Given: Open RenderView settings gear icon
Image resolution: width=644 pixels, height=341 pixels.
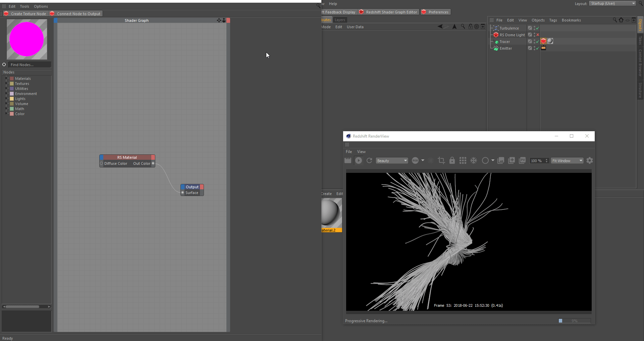Looking at the screenshot, I should (x=590, y=161).
